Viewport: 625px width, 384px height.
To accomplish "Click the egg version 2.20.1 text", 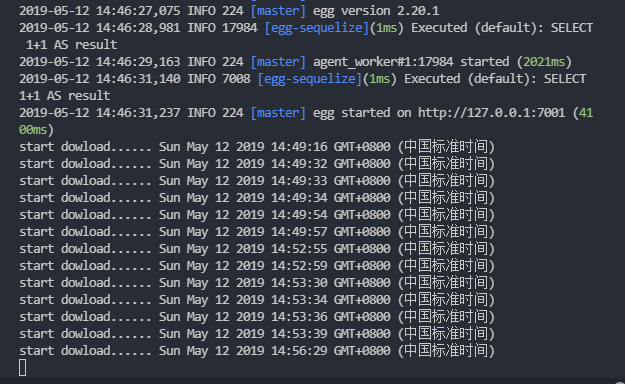I will coord(376,11).
